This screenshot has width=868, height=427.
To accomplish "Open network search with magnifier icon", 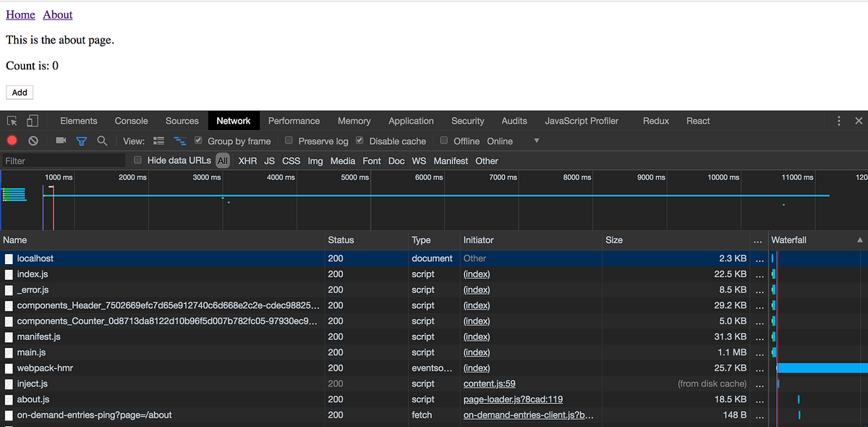I will (103, 141).
